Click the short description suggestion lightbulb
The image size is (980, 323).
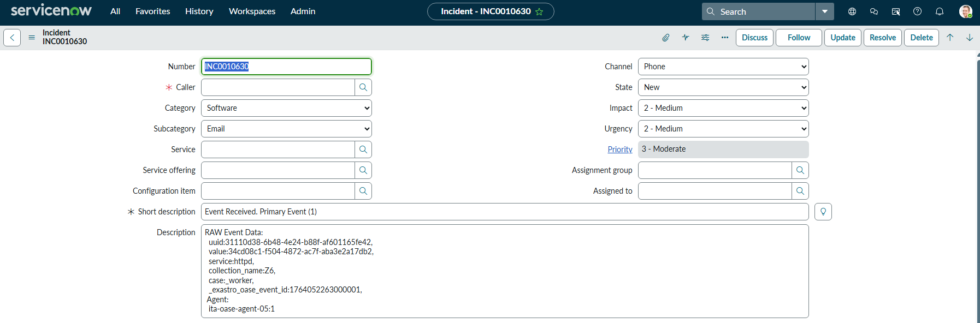click(823, 212)
